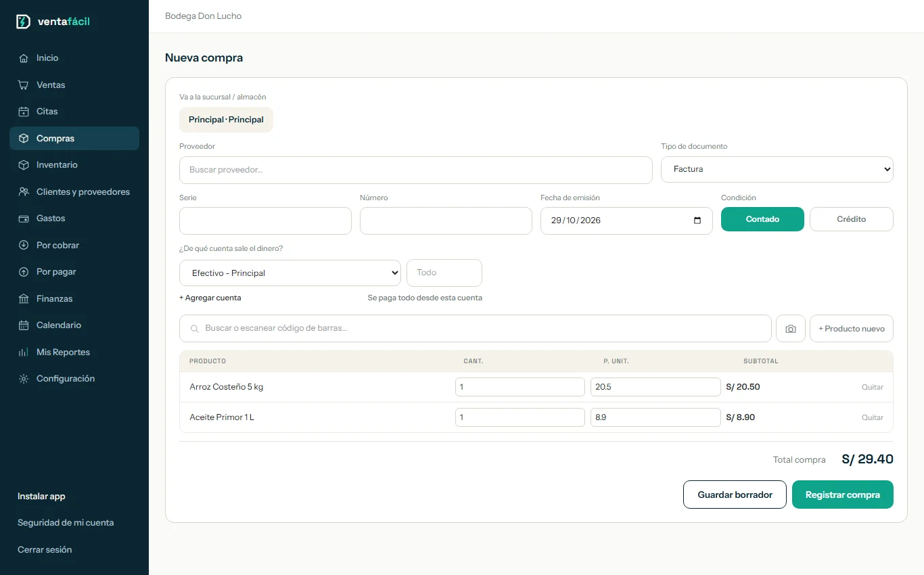Click the camera barcode scan icon
Viewport: 924px width, 575px height.
tap(791, 329)
